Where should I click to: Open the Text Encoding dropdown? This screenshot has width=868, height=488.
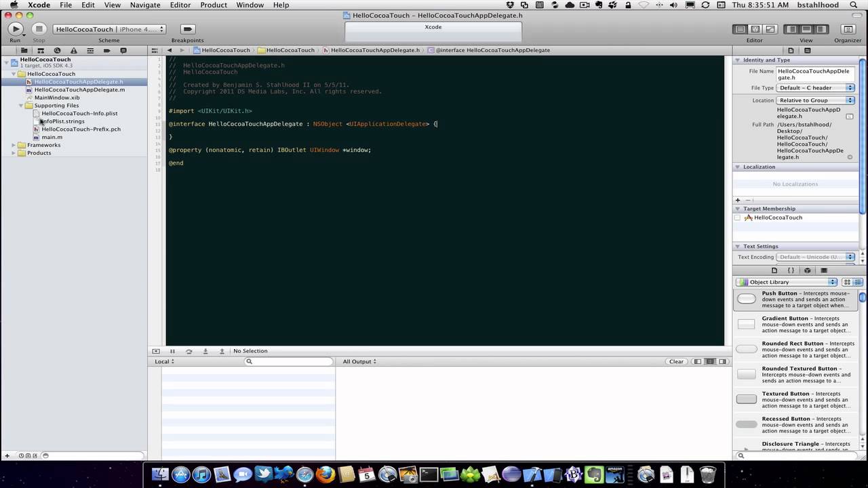pos(816,257)
